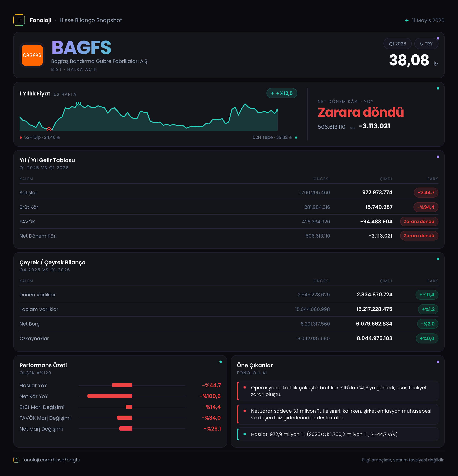Click the teal 52-week high marker on chart
458x476 pixels.
[x=78, y=103]
